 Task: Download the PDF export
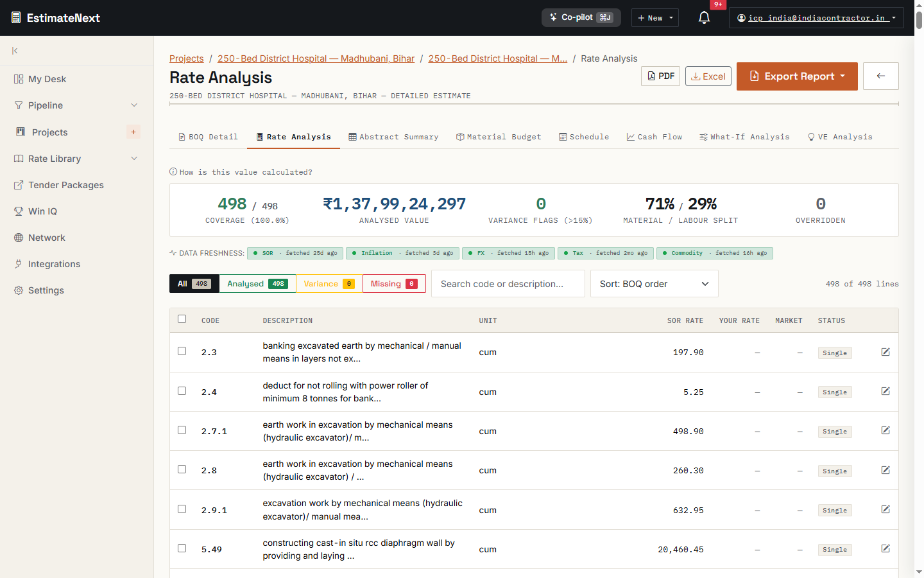tap(660, 76)
